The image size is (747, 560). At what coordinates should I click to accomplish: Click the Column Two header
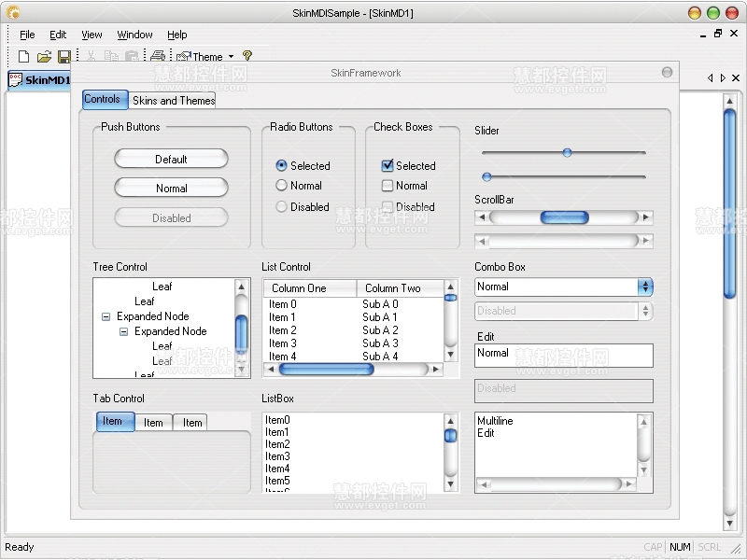click(401, 288)
